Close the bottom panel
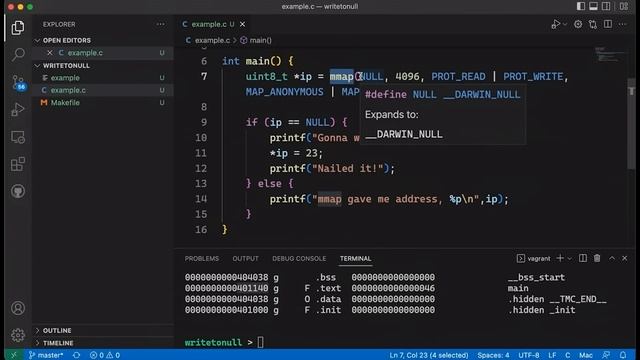 [x=624, y=258]
